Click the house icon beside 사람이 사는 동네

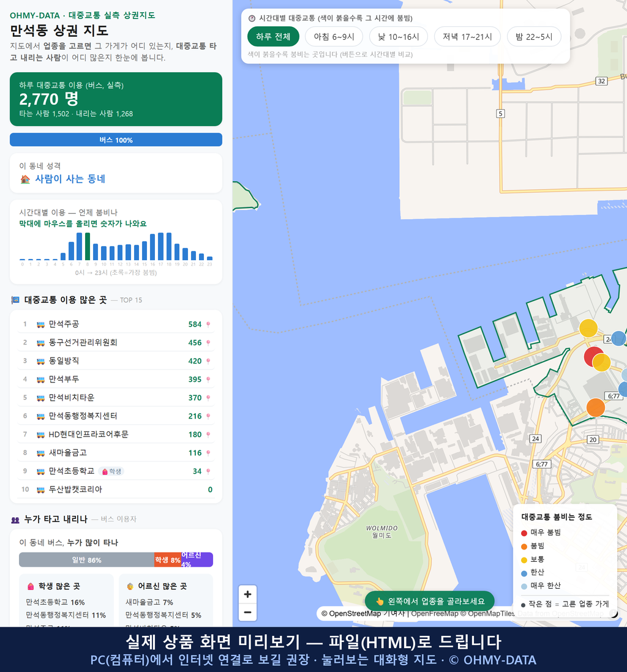click(x=25, y=179)
